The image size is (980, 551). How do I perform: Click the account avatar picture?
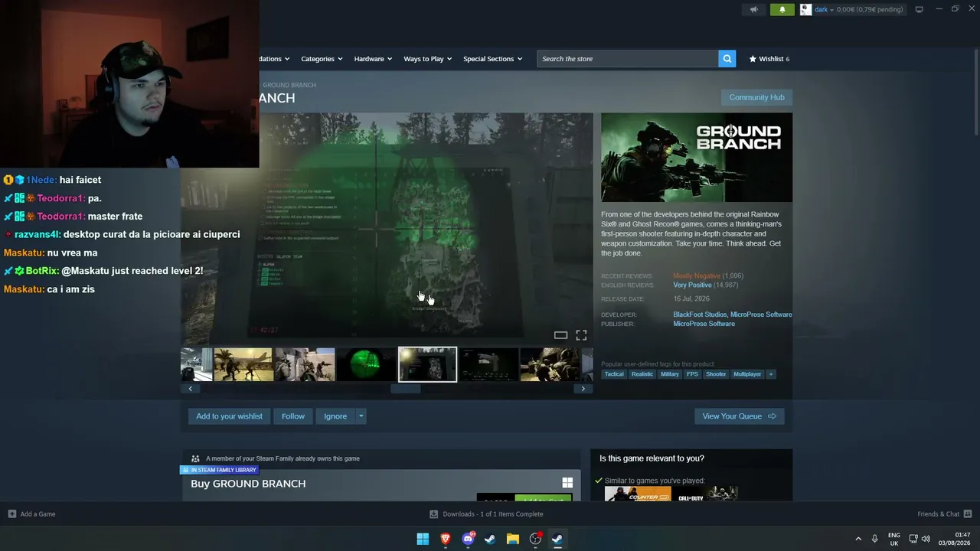(805, 9)
